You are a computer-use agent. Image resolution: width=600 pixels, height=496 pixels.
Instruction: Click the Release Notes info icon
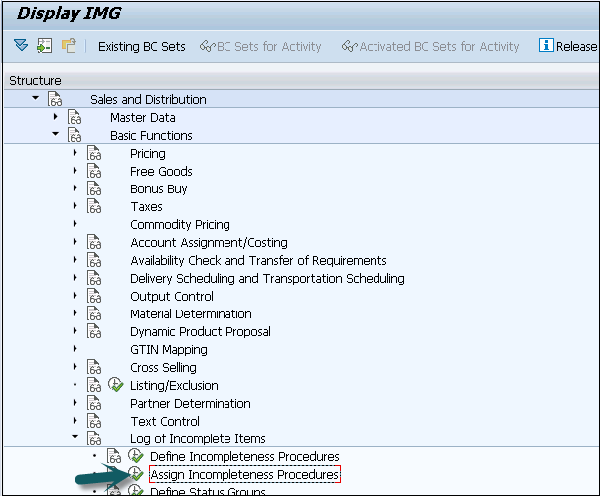tap(546, 46)
